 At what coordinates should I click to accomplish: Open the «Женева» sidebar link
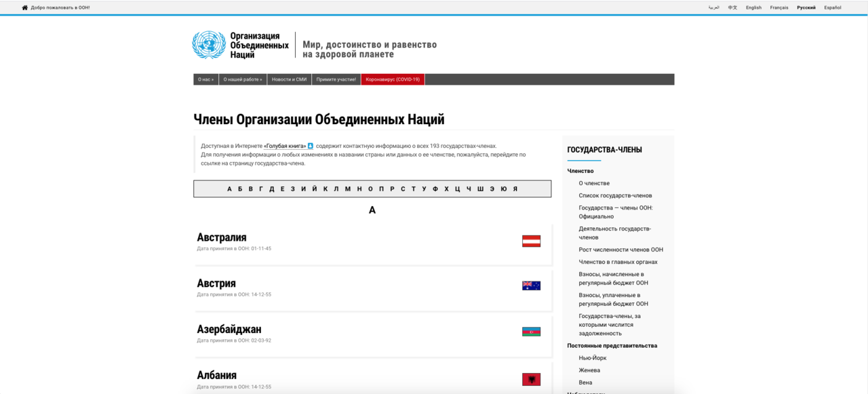589,370
